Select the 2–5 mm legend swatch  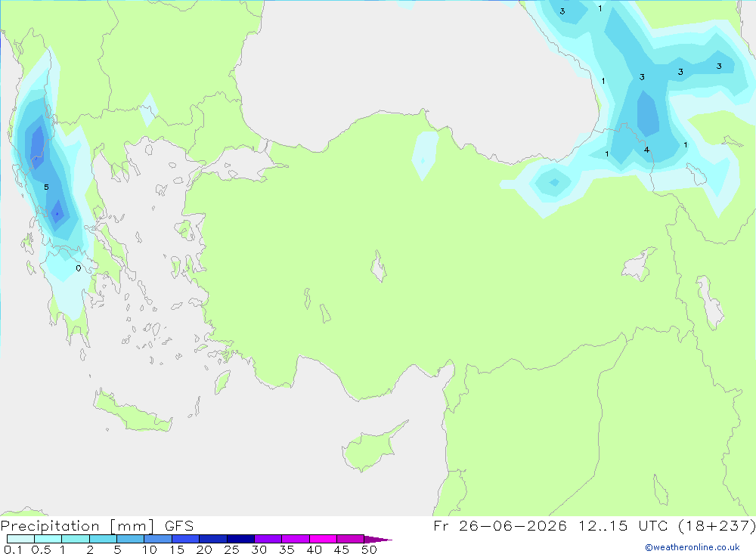[103, 539]
